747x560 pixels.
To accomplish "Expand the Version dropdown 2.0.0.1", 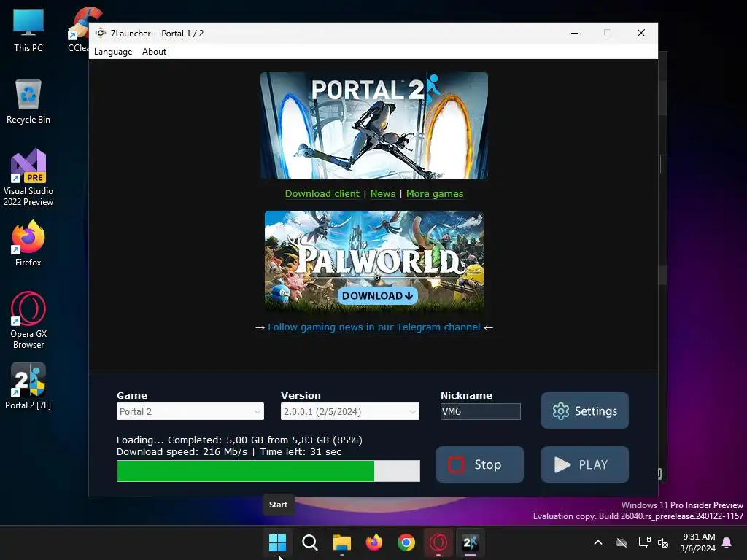I will (349, 411).
